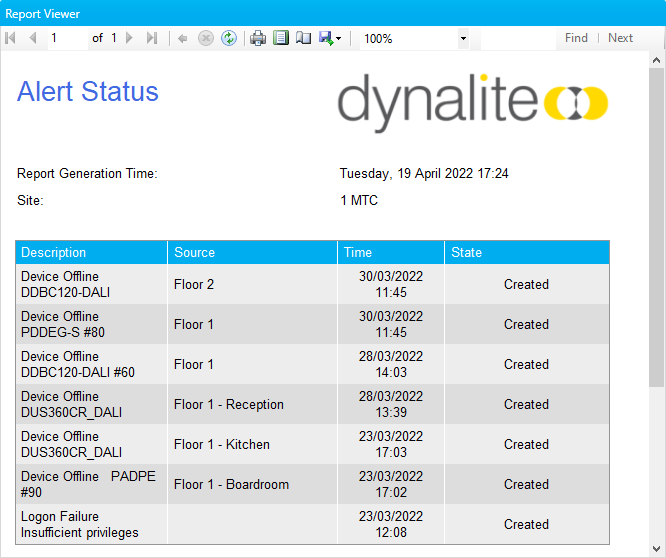The width and height of the screenshot is (666, 558).
Task: Open the Page Setup icon
Action: (x=303, y=38)
